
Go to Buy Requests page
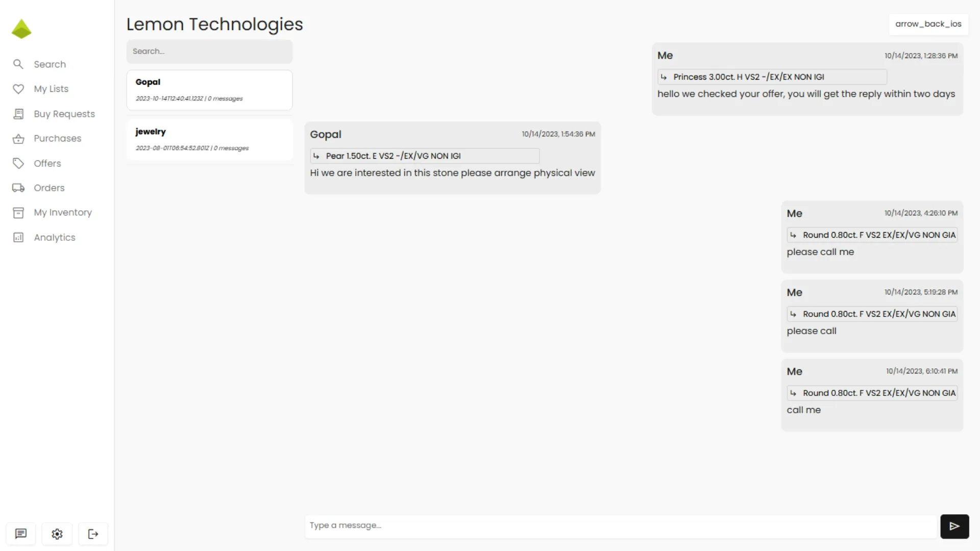[x=64, y=114]
